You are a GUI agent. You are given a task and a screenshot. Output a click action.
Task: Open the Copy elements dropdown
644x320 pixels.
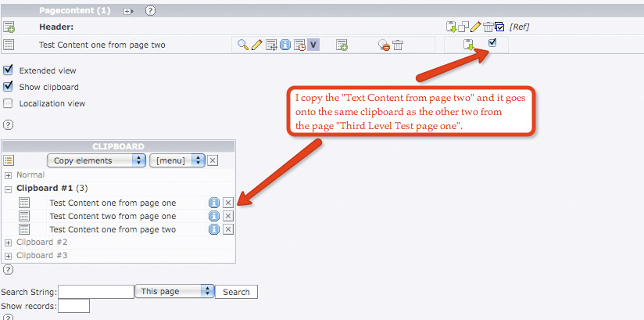tap(96, 160)
